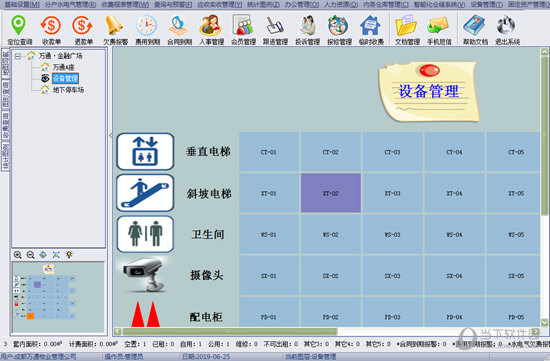Open 人事管理 personnel management icon
This screenshot has width=550, height=361.
coord(211,29)
